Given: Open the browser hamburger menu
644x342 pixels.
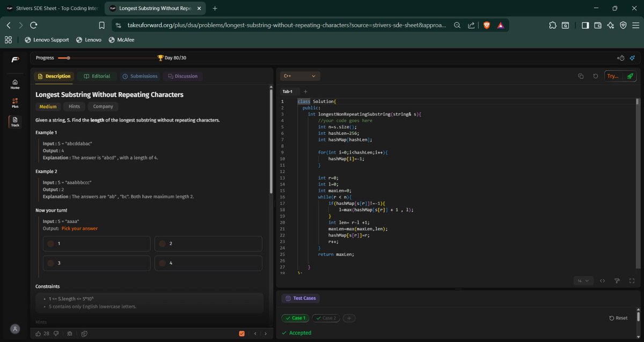Looking at the screenshot, I should point(635,25).
